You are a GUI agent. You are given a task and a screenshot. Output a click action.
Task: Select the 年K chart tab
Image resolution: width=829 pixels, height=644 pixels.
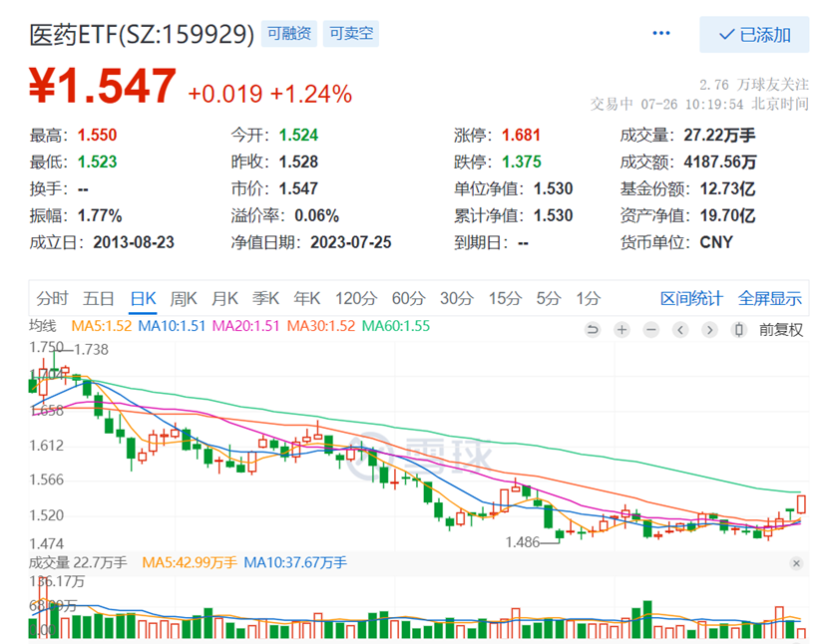pos(306,298)
